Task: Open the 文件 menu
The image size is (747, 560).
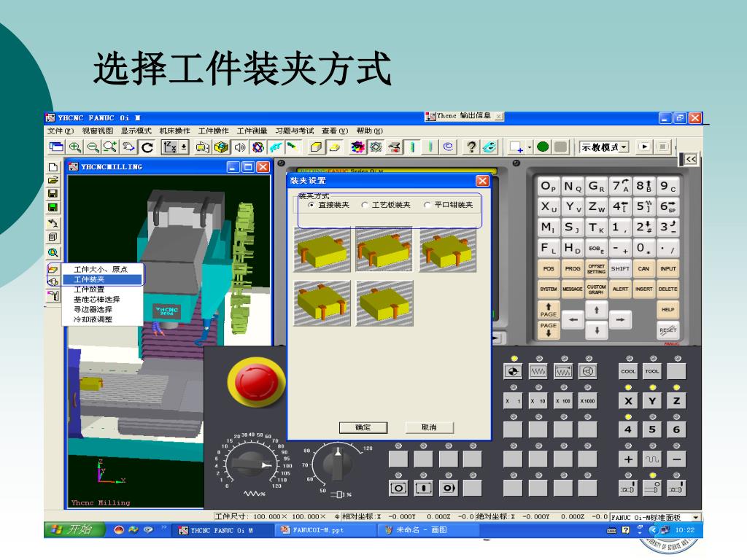Action: 60,131
